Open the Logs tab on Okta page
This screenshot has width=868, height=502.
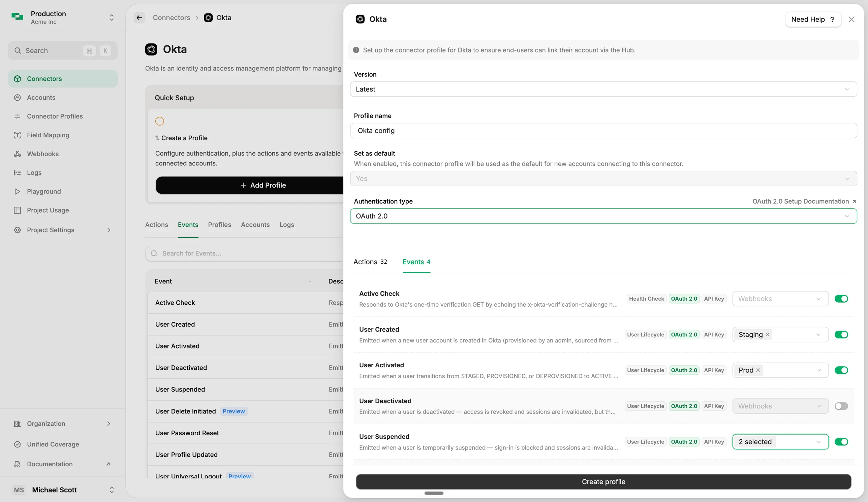(286, 225)
